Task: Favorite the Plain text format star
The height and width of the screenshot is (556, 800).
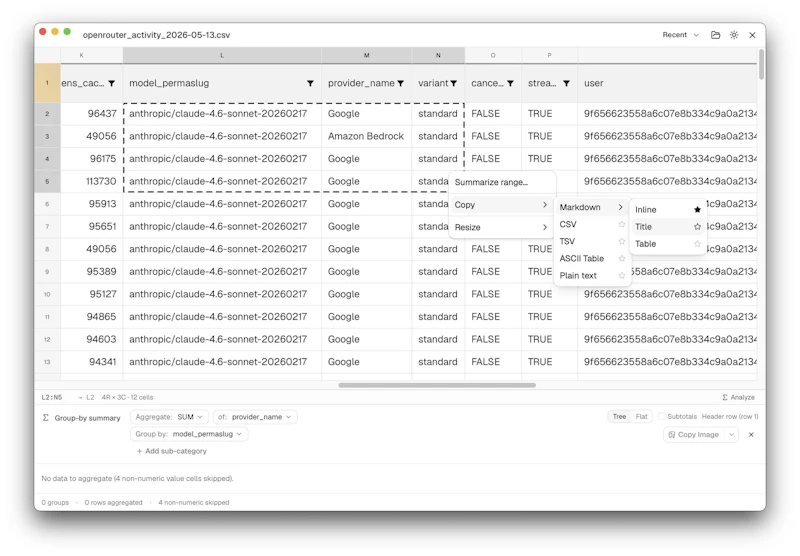Action: [621, 275]
